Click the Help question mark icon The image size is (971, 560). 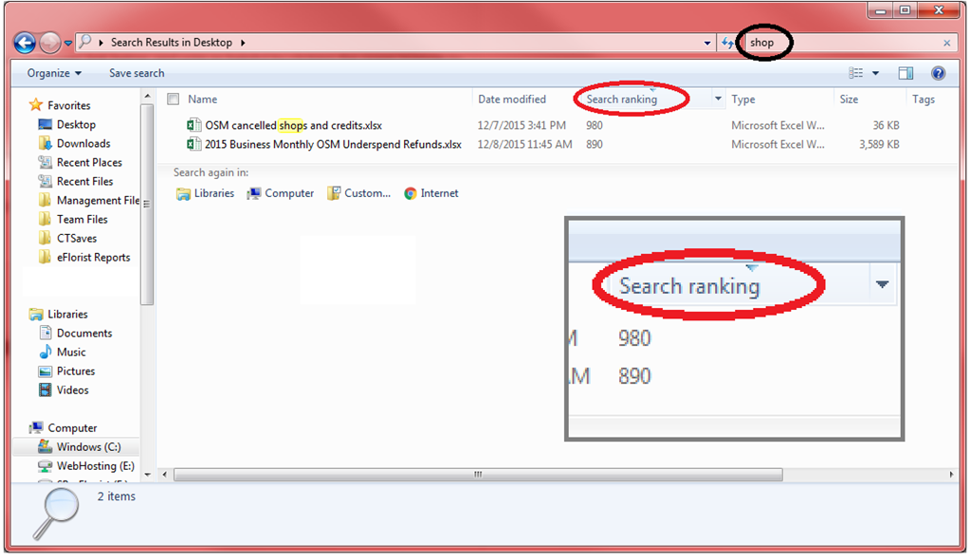[x=938, y=73]
